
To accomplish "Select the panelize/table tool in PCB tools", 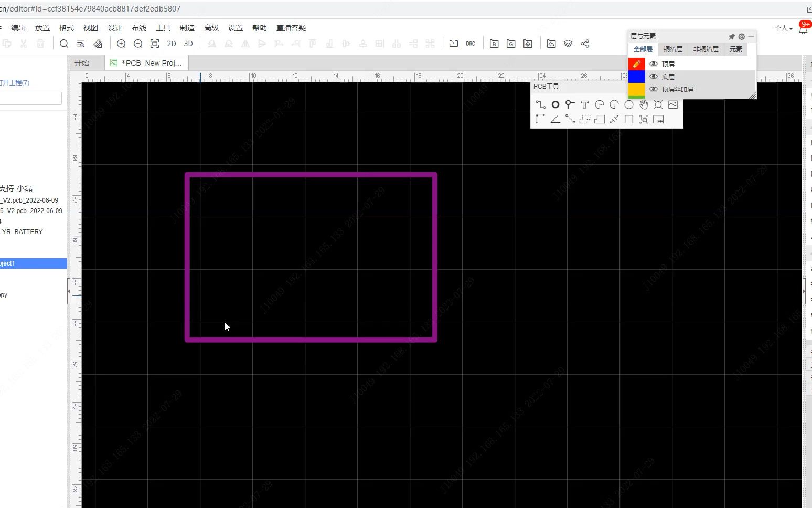I will [658, 119].
